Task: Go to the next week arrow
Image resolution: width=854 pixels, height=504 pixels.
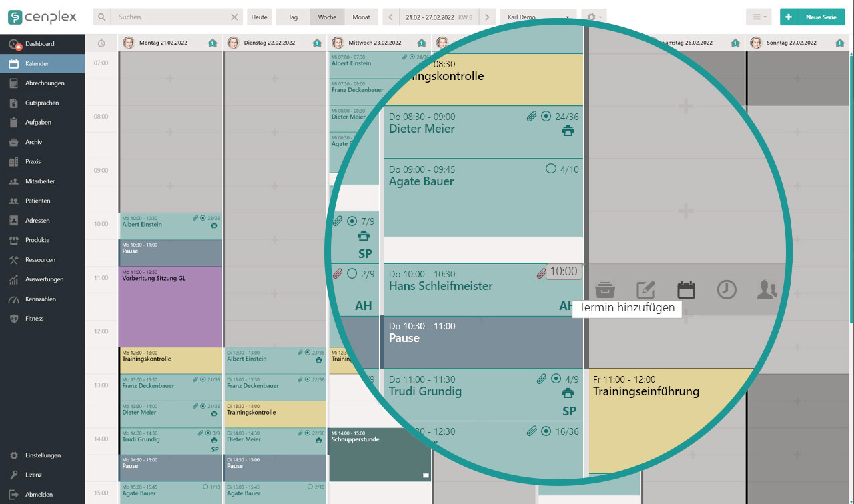Action: click(488, 17)
